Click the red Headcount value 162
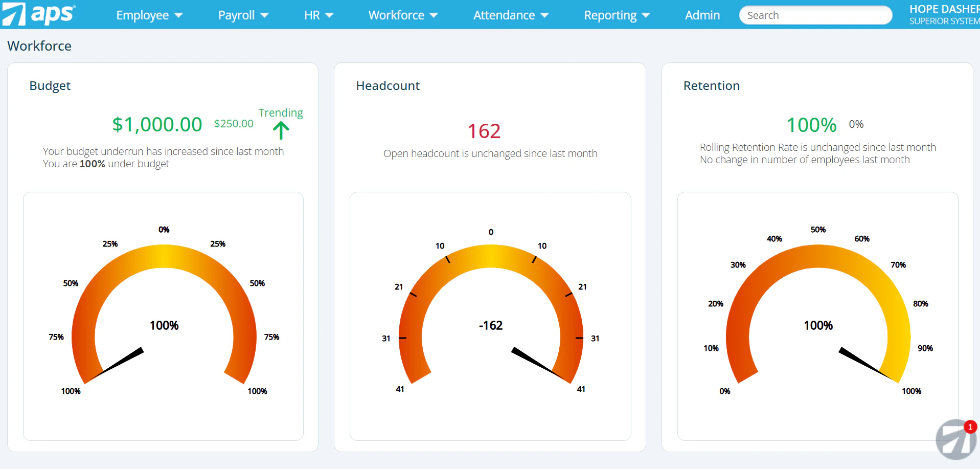 (483, 131)
